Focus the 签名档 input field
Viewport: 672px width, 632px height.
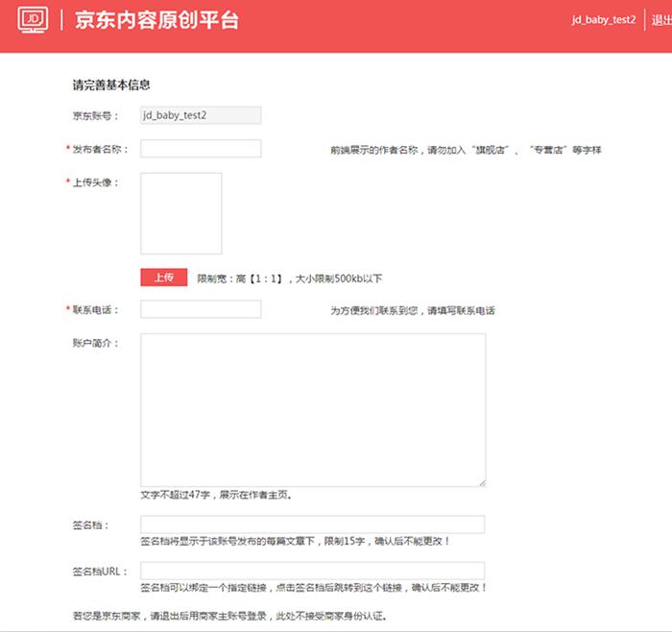point(313,524)
